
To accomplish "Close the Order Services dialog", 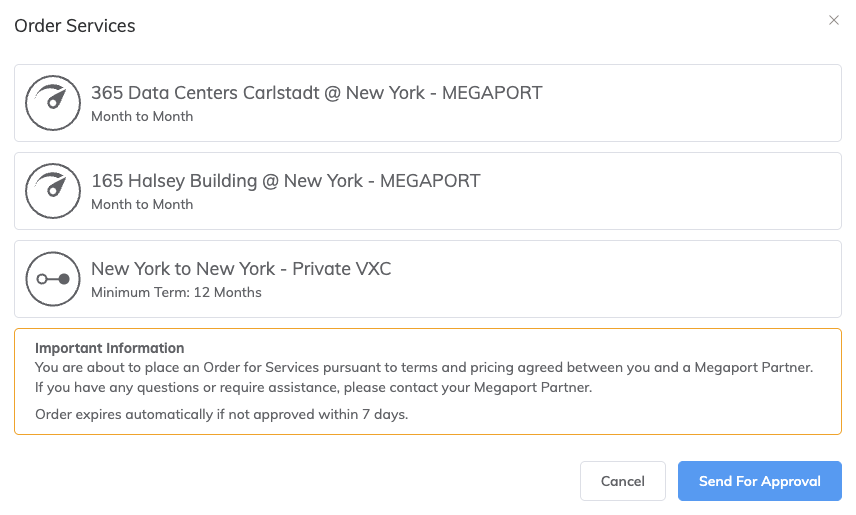I will coord(834,20).
